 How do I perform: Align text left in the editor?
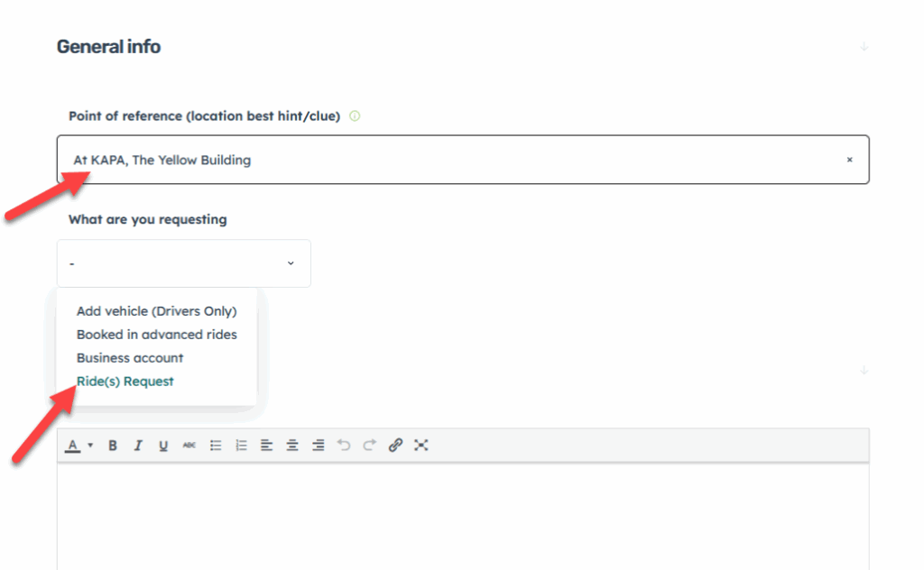click(x=266, y=446)
